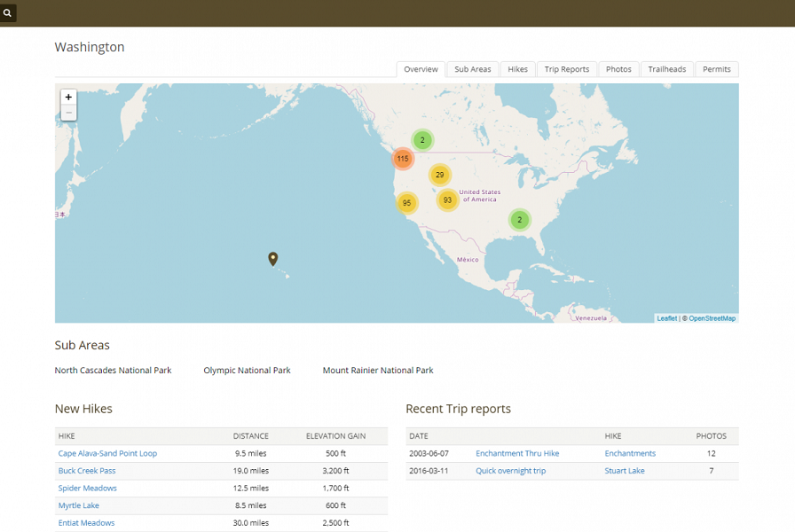This screenshot has height=532, width=795.
Task: Open Olympic National Park sub area
Action: click(x=247, y=371)
